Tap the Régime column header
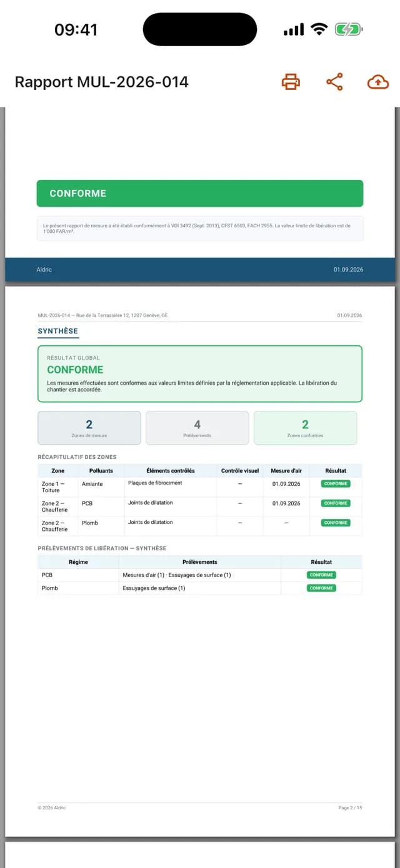Image resolution: width=400 pixels, height=868 pixels. pos(78,562)
